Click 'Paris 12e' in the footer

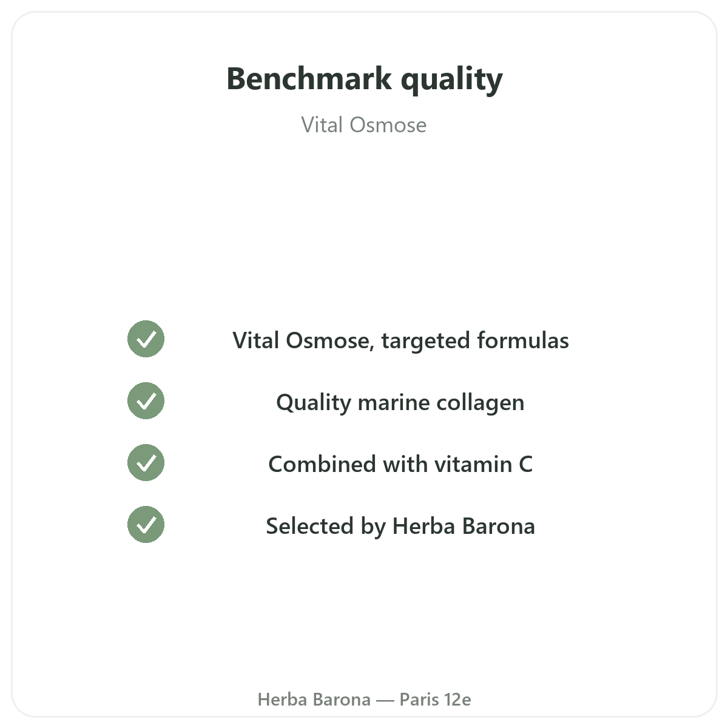(x=435, y=699)
